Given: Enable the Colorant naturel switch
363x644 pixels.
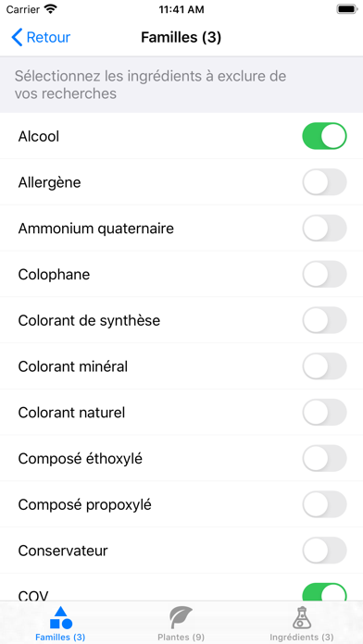Looking at the screenshot, I should click(325, 412).
